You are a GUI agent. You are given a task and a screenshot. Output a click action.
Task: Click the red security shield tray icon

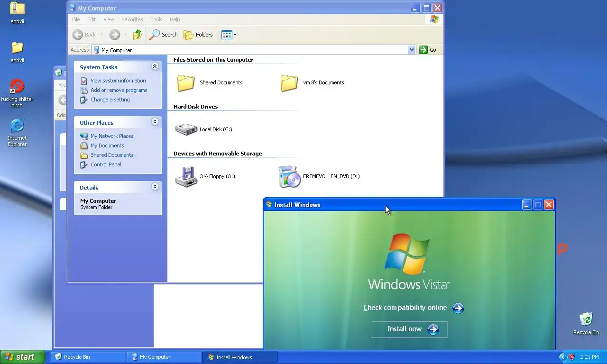[x=572, y=357]
